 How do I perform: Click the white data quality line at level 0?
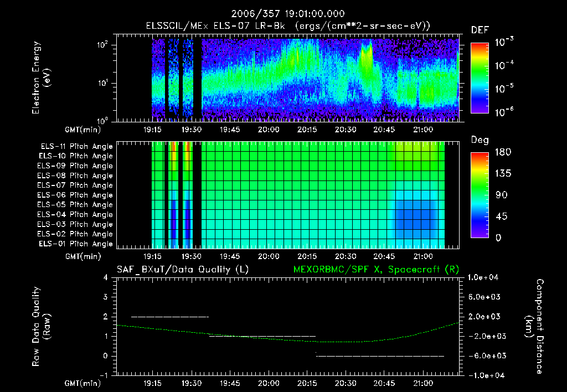pos(380,356)
